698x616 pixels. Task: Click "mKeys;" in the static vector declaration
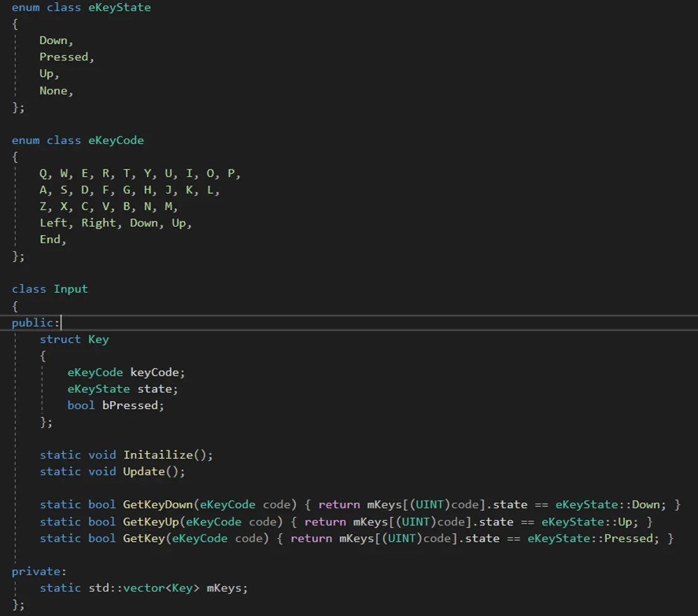pos(227,588)
